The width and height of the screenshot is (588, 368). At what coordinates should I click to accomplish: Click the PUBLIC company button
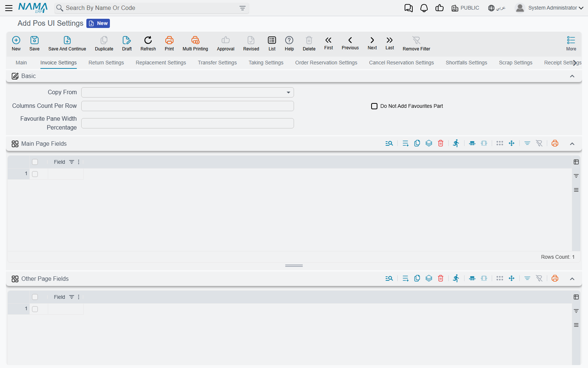pyautogui.click(x=465, y=8)
